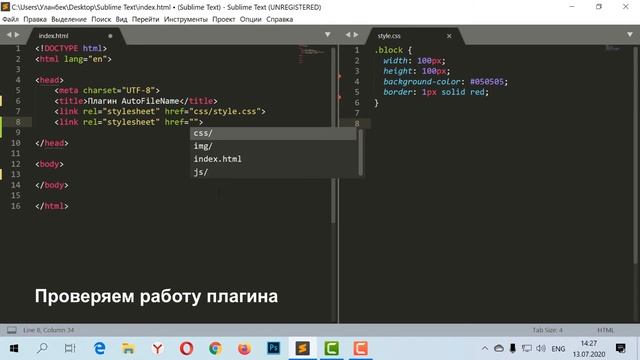Launch Opera from taskbar
This screenshot has height=360, width=640.
tap(187, 348)
